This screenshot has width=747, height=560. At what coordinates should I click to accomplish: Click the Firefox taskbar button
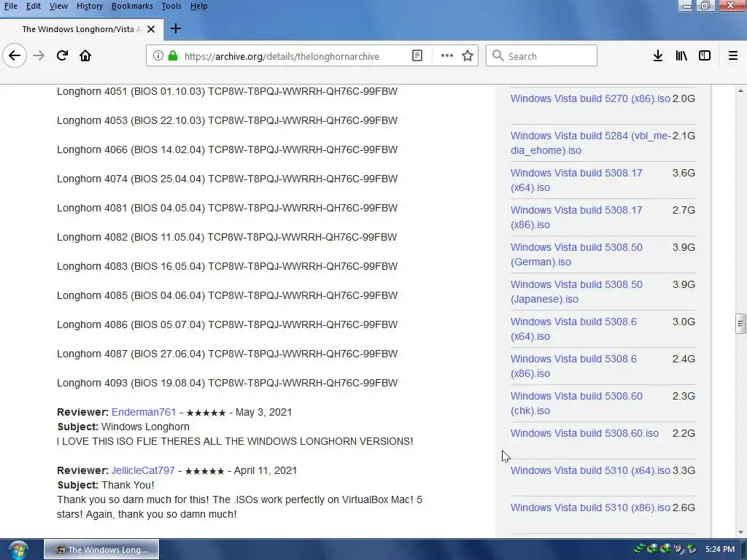coord(101,550)
